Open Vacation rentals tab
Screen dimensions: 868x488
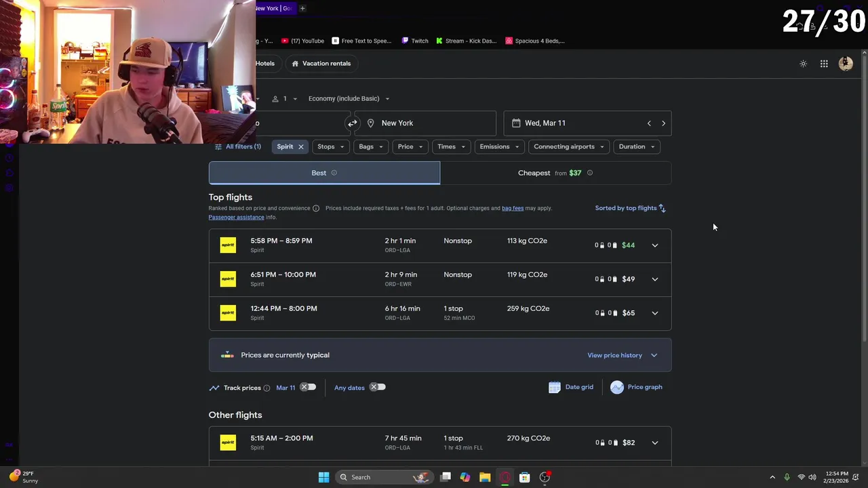[x=321, y=64]
